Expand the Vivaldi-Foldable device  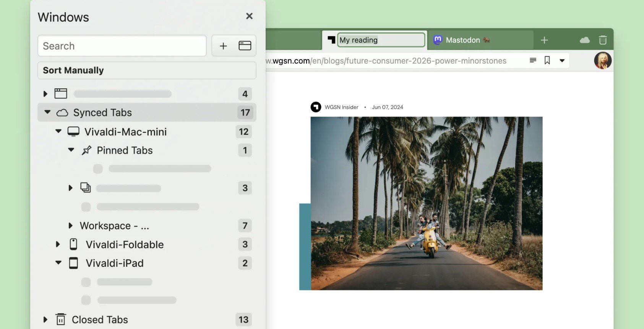(x=58, y=244)
